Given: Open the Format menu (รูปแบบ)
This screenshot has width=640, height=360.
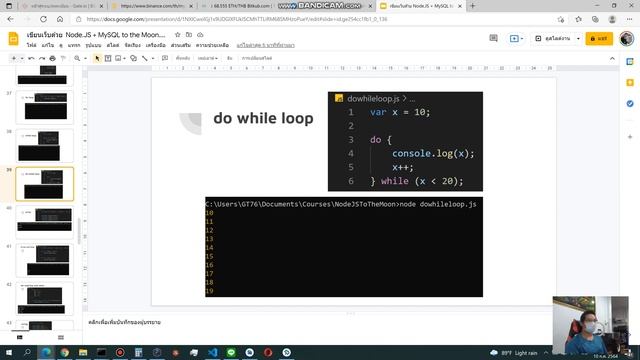Looking at the screenshot, I should click(93, 45).
